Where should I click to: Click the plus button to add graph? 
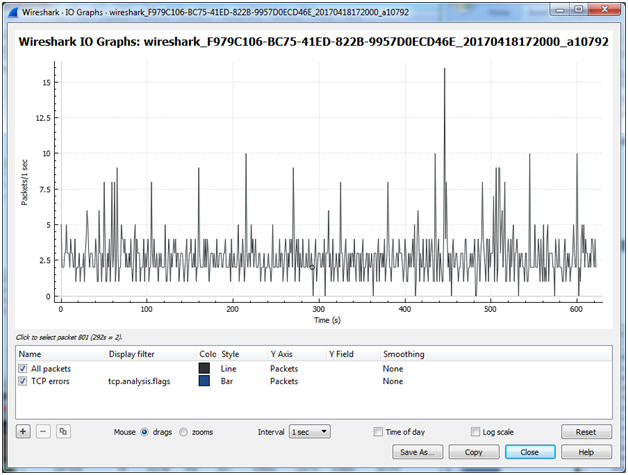(x=23, y=432)
